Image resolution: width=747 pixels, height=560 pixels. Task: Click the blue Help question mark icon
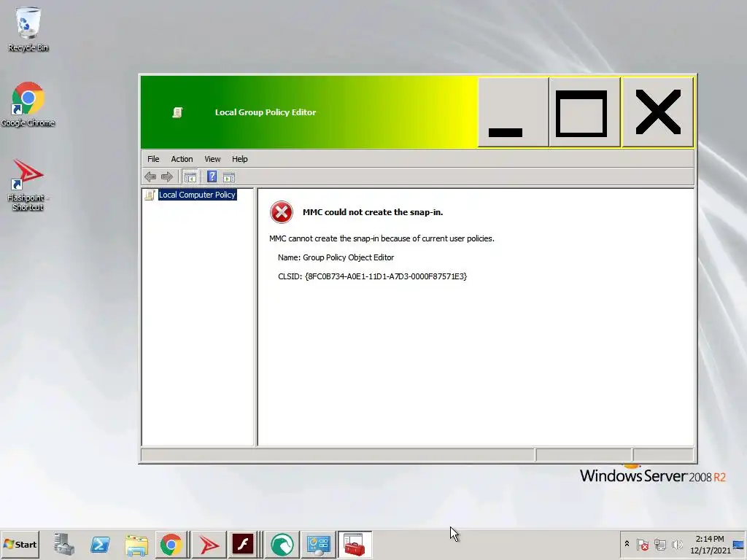point(212,177)
